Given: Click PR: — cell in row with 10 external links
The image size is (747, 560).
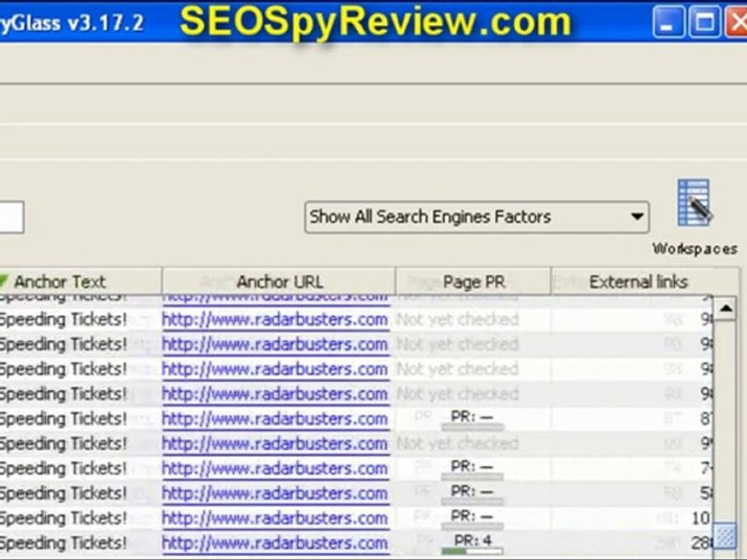Looking at the screenshot, I should click(472, 518).
